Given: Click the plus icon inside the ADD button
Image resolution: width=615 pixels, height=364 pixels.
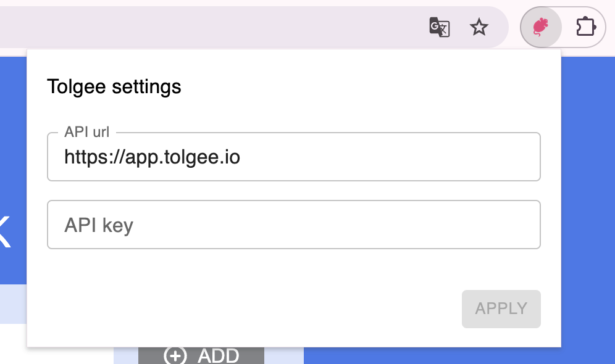Looking at the screenshot, I should [175, 355].
